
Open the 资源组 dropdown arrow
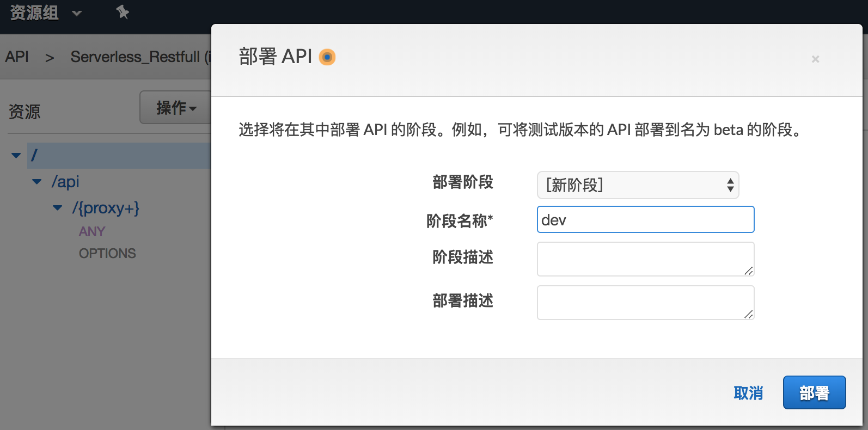point(77,13)
